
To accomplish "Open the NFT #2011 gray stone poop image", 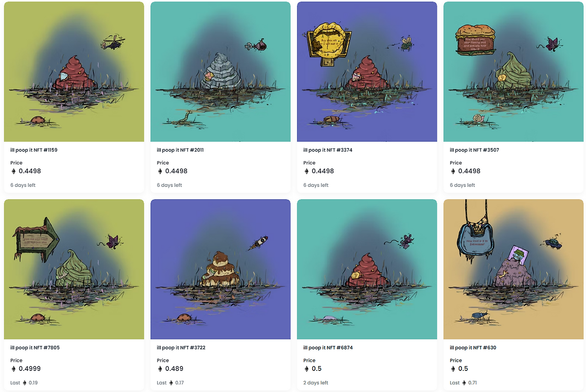I will (221, 71).
